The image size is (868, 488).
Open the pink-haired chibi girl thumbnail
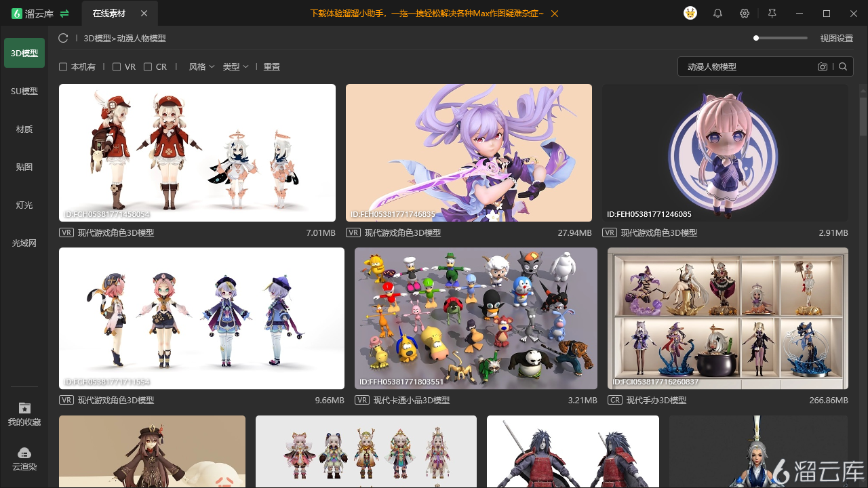click(x=725, y=152)
